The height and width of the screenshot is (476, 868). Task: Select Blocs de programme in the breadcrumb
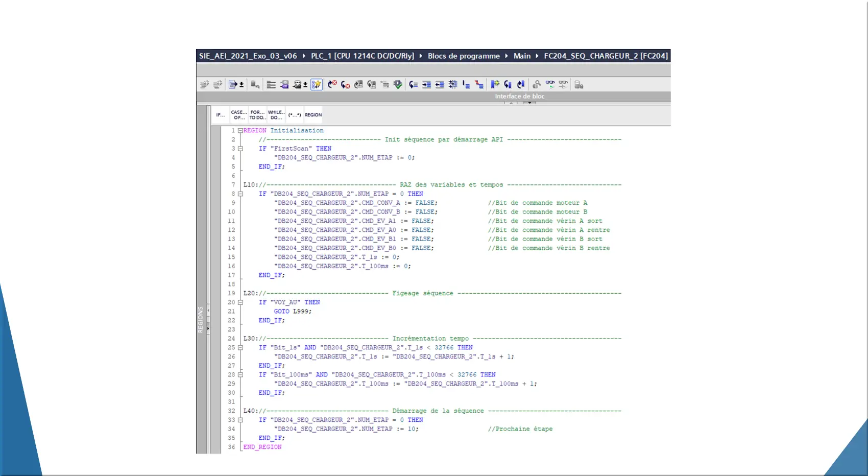point(464,56)
